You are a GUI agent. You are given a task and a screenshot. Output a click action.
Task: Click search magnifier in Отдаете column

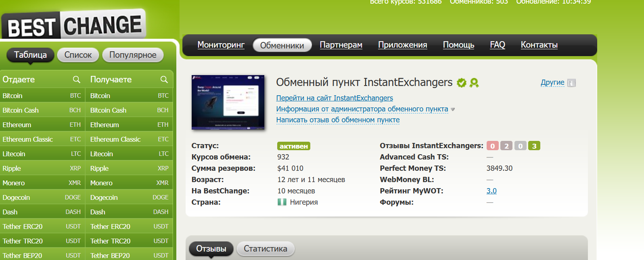[76, 80]
